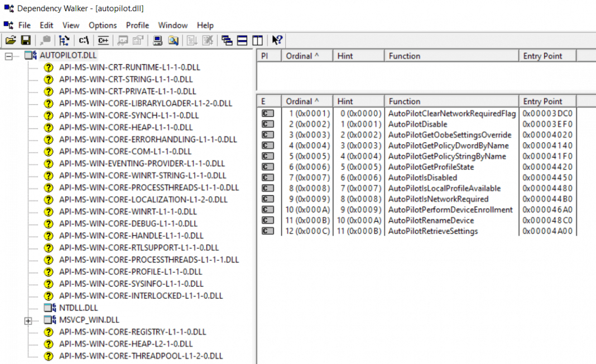Toggle Undecorate C++ Functions button
Screen dimensions: 596x364
point(103,40)
